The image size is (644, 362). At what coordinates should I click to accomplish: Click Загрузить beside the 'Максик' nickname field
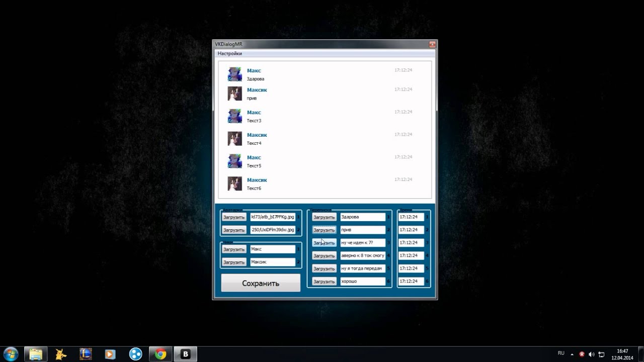[234, 262]
